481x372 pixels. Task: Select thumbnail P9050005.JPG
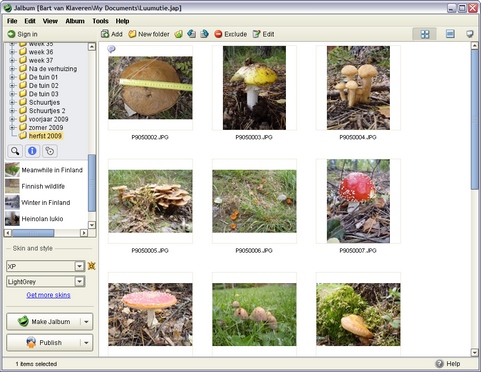(150, 201)
